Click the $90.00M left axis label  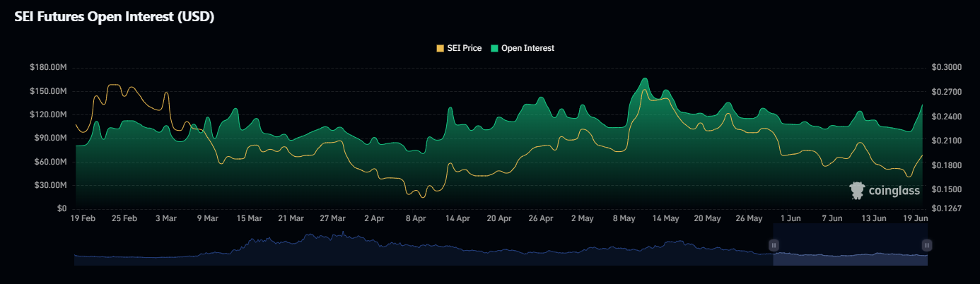(x=50, y=138)
